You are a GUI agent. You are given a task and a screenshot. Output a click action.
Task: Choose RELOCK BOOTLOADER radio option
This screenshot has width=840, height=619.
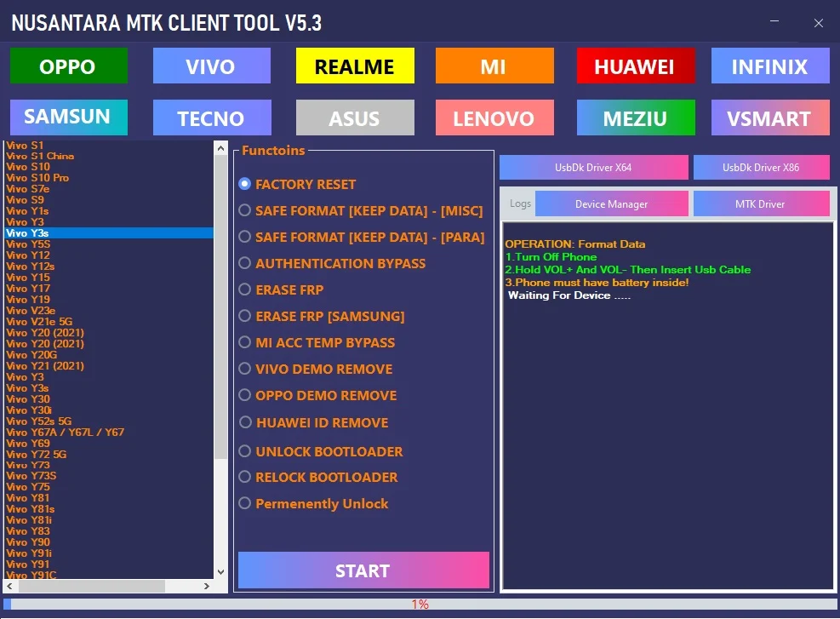coord(318,477)
